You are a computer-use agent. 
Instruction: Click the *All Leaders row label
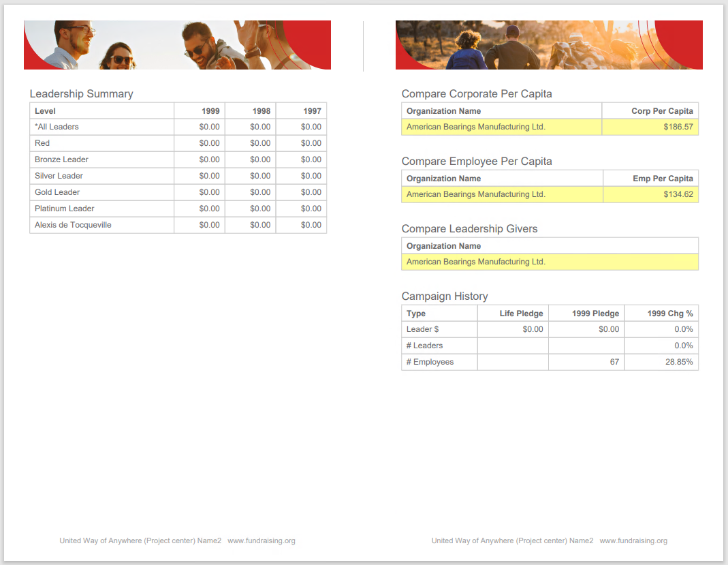pyautogui.click(x=57, y=127)
